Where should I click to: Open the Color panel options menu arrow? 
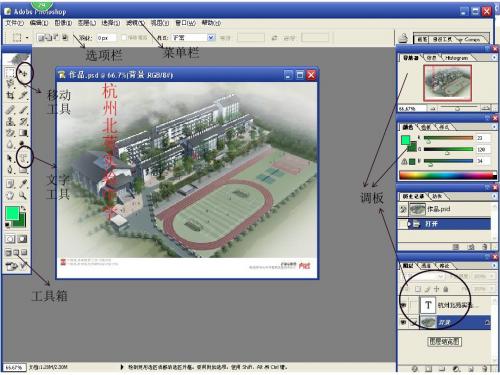point(494,127)
